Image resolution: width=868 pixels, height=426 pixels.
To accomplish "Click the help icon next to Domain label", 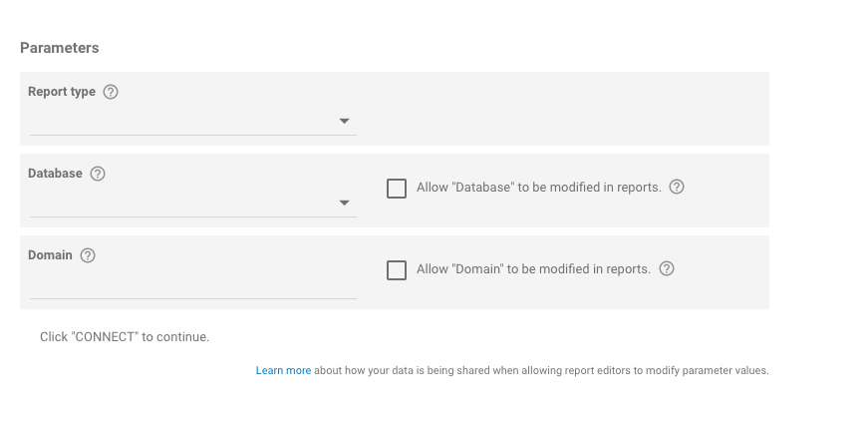I will [x=88, y=255].
